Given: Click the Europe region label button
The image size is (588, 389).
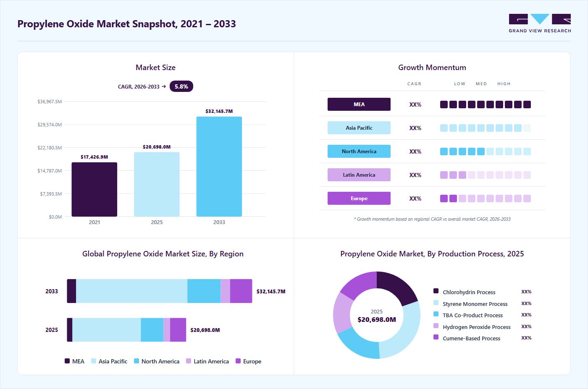Looking at the screenshot, I should click(x=359, y=198).
